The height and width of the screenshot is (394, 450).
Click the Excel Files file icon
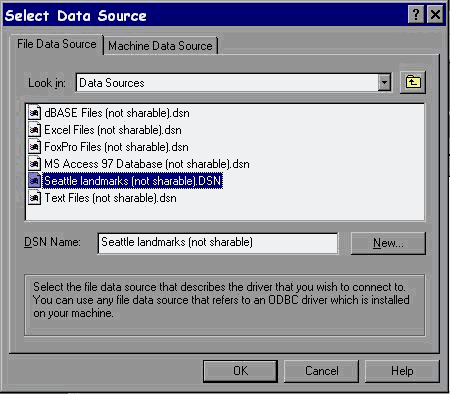tap(34, 130)
